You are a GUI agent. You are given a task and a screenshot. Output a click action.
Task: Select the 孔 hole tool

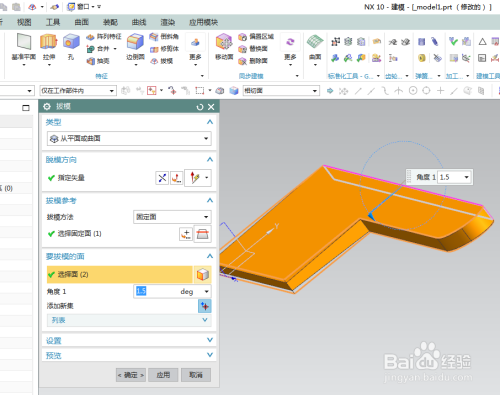(71, 47)
